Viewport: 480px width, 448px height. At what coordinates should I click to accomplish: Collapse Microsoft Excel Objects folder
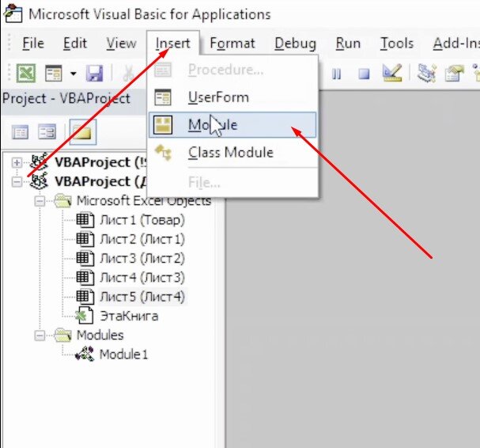point(40,201)
